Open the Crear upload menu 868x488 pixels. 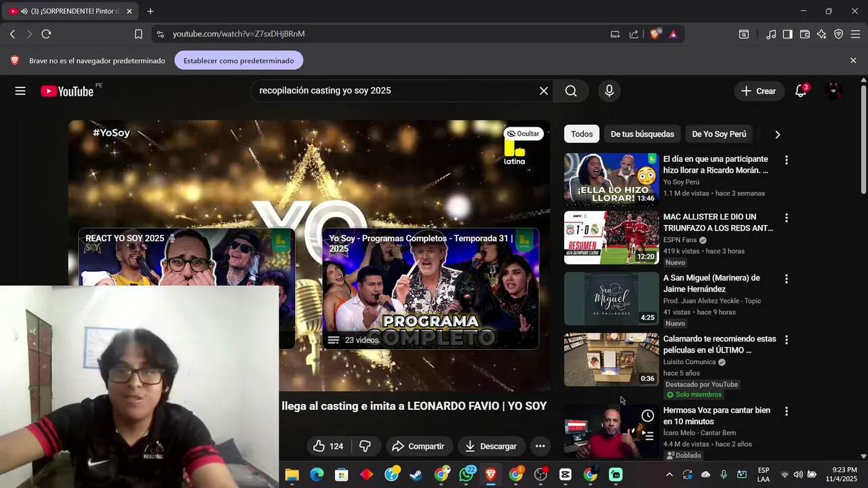click(x=759, y=91)
